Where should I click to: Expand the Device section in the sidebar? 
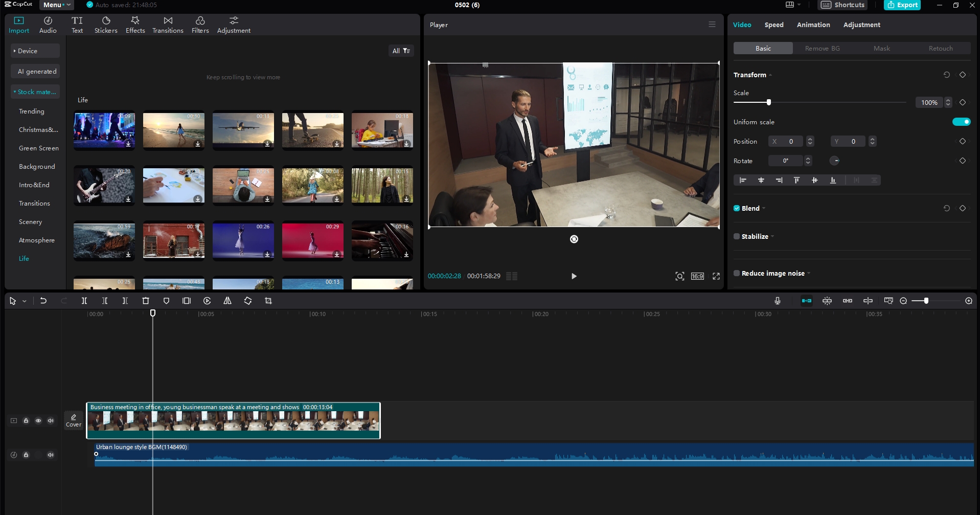[34, 51]
